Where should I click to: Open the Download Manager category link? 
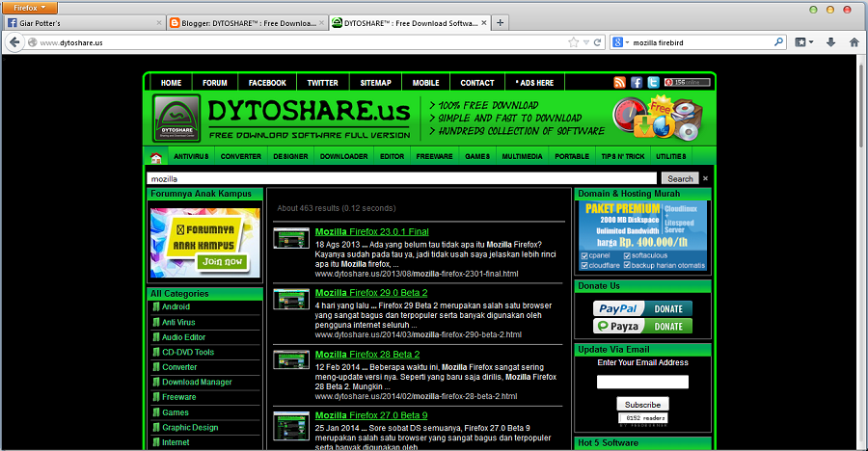pos(197,382)
